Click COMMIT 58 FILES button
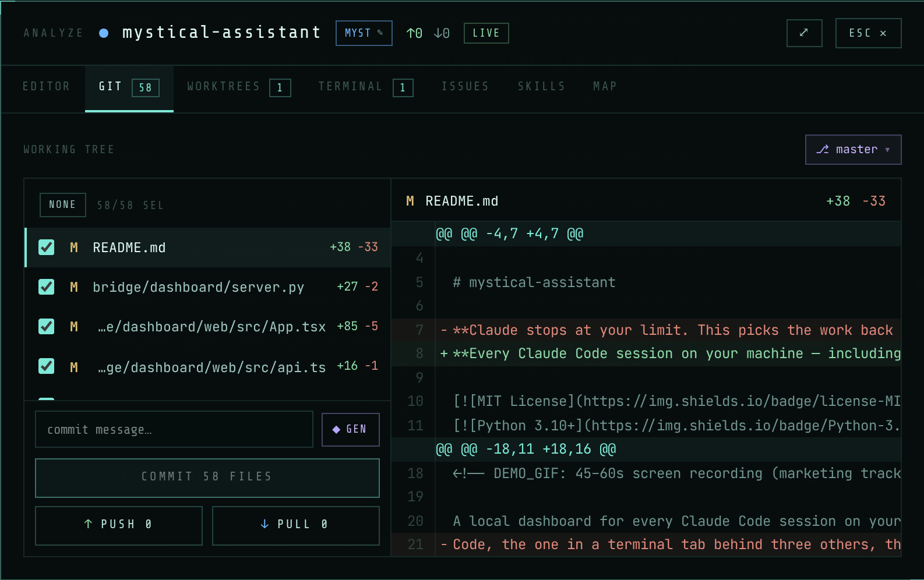The width and height of the screenshot is (924, 580). 207,478
